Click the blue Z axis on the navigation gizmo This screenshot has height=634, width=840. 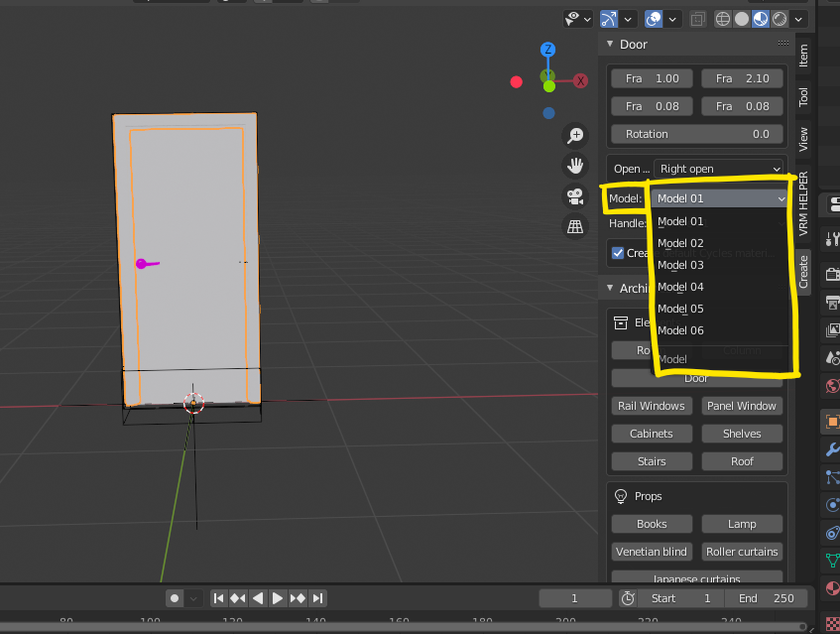(x=547, y=50)
